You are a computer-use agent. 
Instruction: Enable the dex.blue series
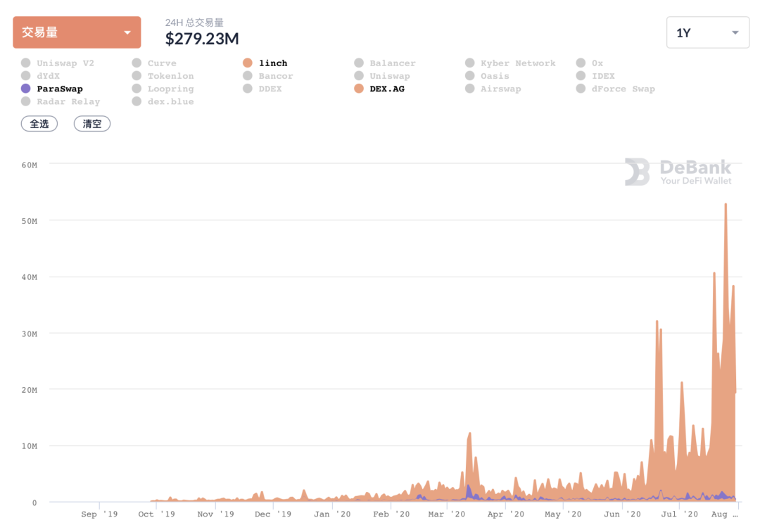coord(163,101)
